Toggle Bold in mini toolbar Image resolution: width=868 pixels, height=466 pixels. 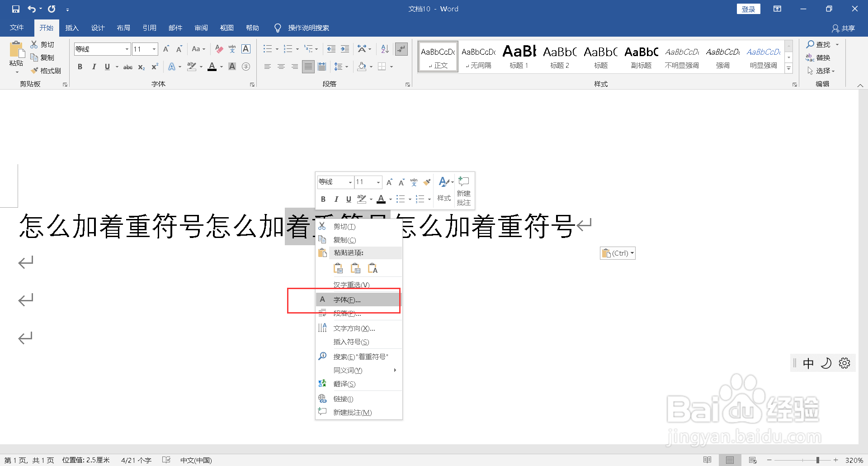(323, 199)
